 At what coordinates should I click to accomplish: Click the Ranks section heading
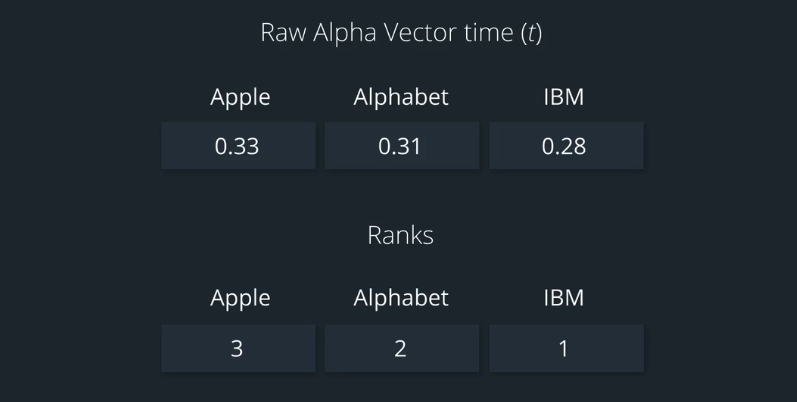pos(400,235)
